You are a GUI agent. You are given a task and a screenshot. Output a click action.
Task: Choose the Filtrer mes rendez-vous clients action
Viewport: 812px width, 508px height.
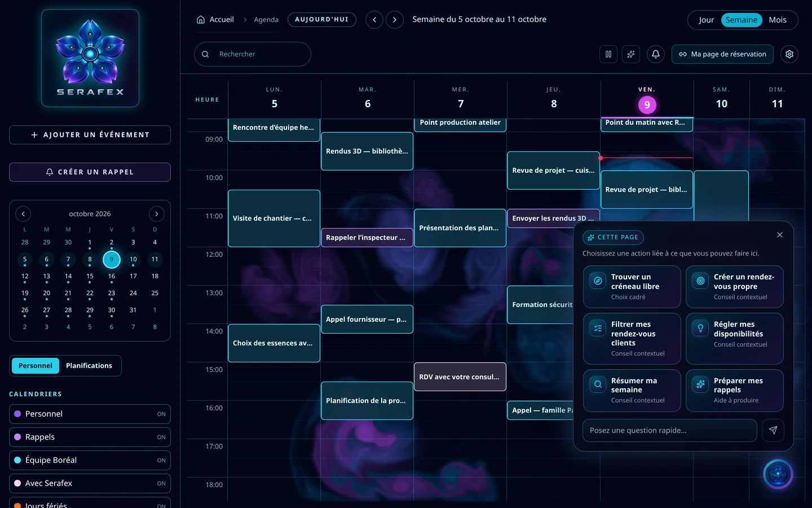[632, 339]
